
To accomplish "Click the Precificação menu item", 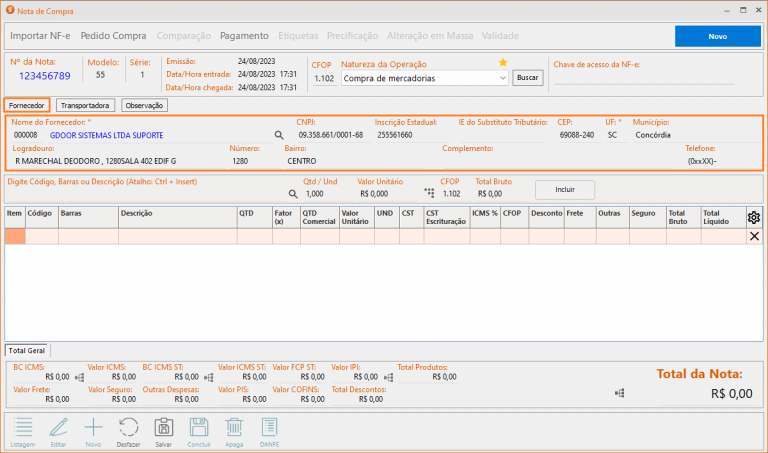I will [352, 36].
